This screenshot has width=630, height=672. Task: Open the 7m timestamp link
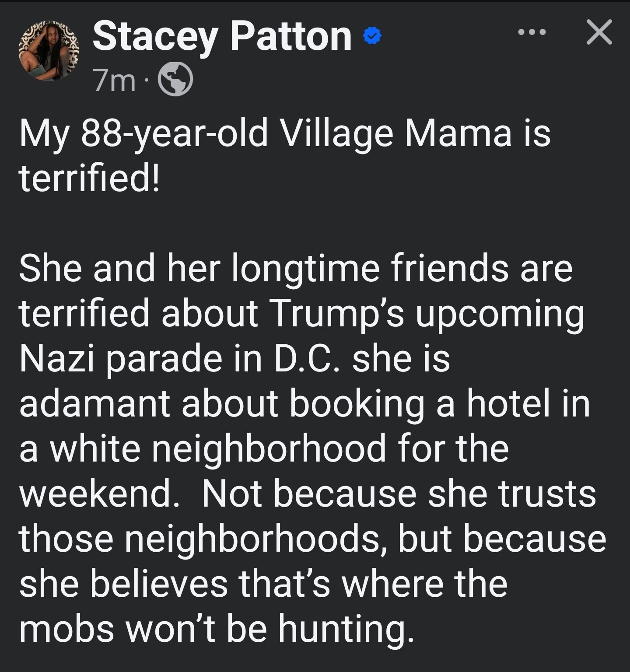[115, 81]
